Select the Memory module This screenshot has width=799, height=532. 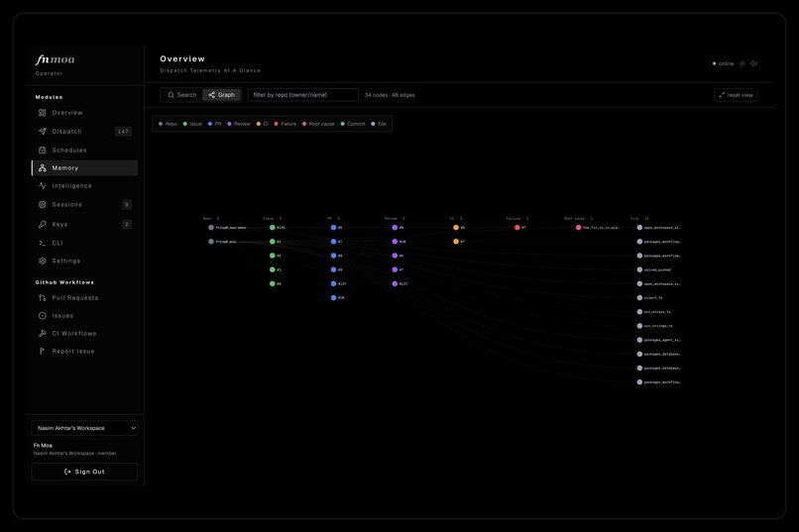[84, 168]
